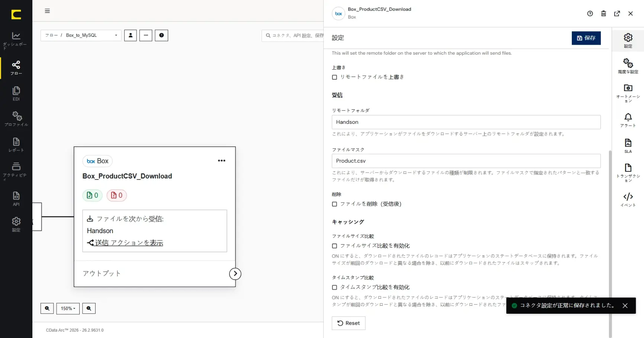Toggle the hamburger menu
Viewport: 644px width, 338px height.
pos(47,11)
